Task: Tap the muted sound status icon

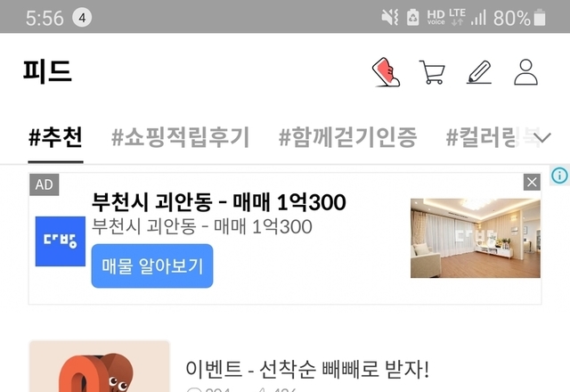Action: [390, 18]
